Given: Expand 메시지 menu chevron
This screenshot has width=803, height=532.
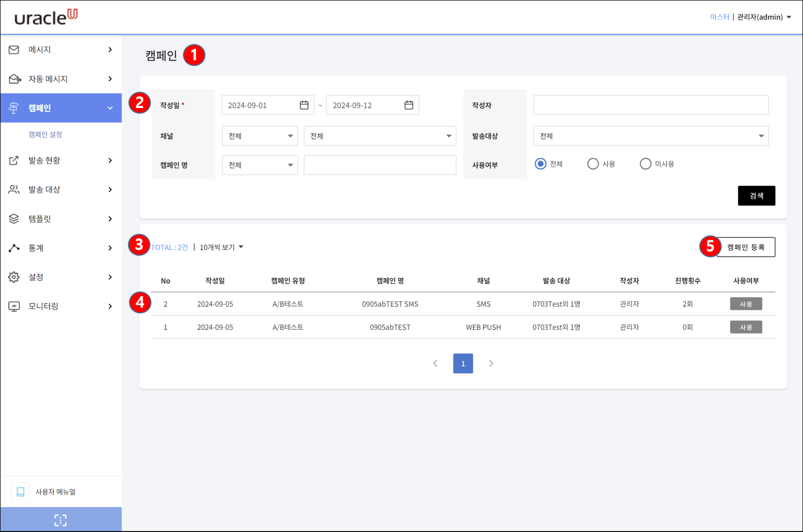Looking at the screenshot, I should tap(110, 50).
